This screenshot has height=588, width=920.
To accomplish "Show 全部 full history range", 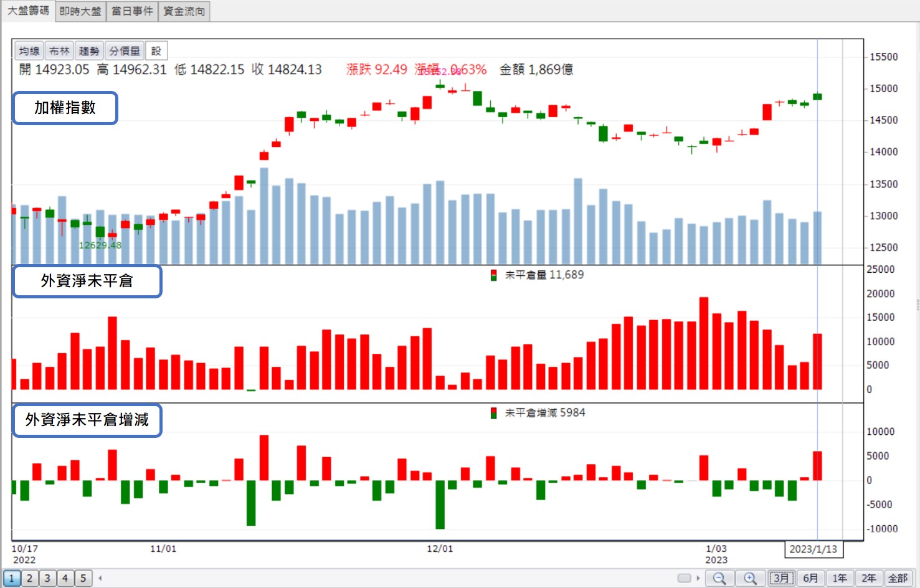I will [x=898, y=578].
